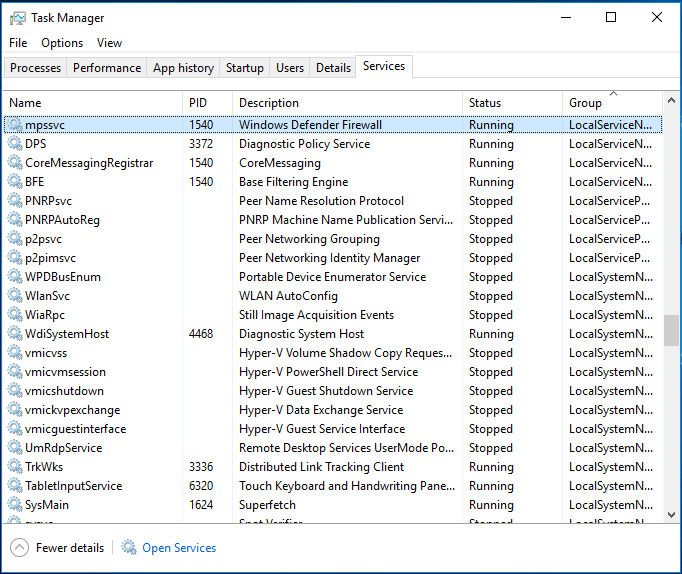The height and width of the screenshot is (574, 682).
Task: Switch to the App history tab
Action: click(x=183, y=68)
